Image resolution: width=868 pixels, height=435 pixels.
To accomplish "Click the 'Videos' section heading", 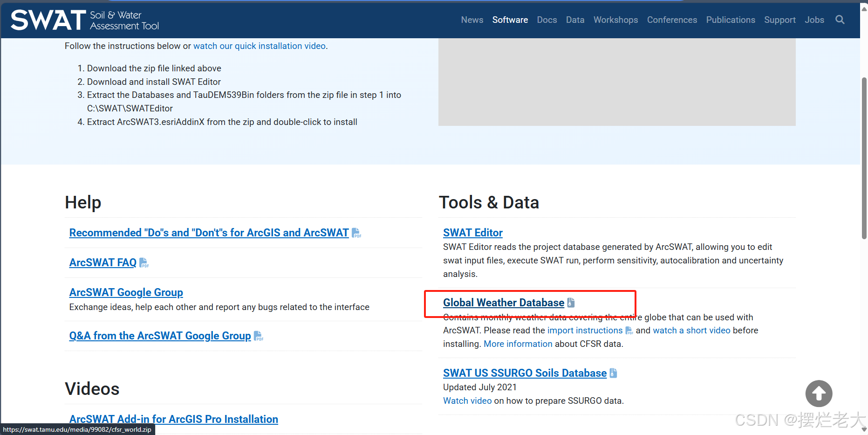I will click(92, 389).
